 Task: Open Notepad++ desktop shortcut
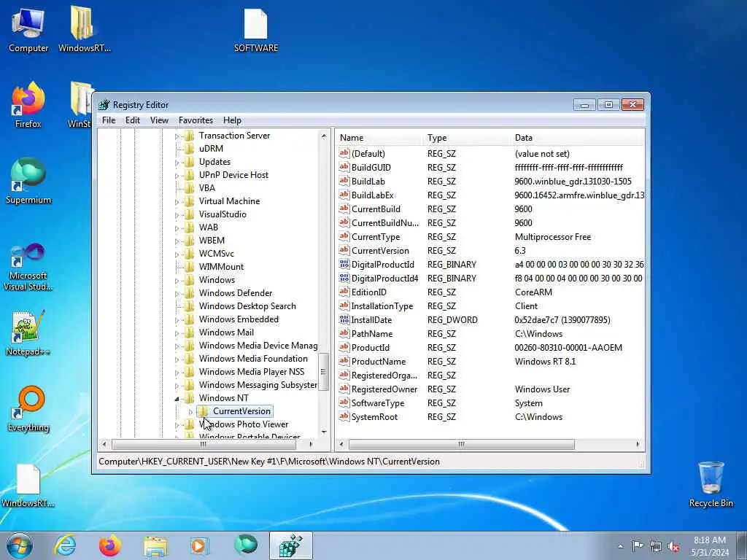click(x=28, y=333)
